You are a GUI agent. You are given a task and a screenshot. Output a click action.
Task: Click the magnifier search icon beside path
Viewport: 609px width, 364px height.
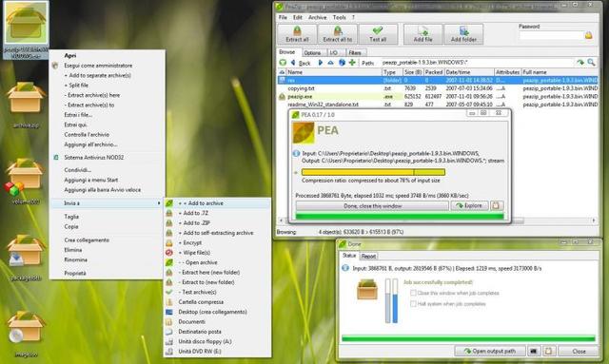point(591,62)
